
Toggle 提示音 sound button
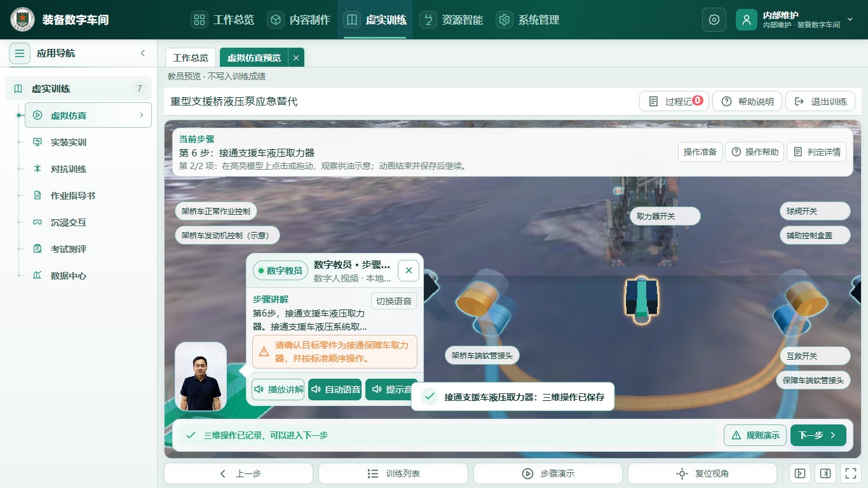tap(391, 390)
